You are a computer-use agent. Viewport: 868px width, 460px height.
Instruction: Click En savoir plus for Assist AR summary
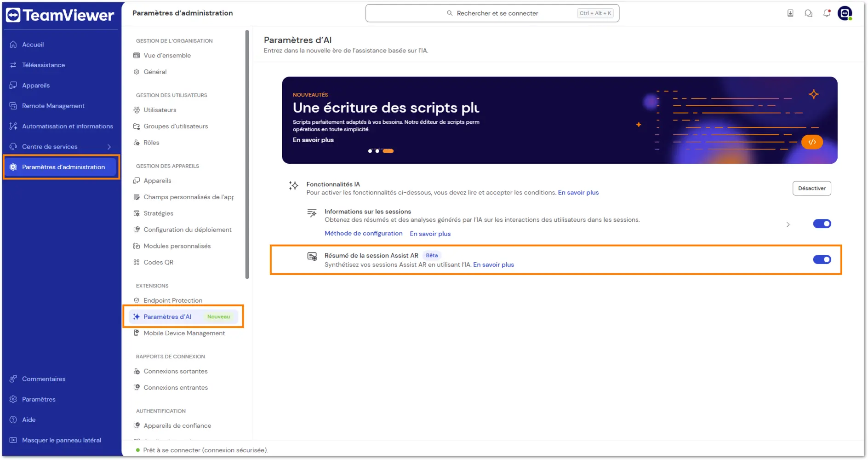click(493, 265)
